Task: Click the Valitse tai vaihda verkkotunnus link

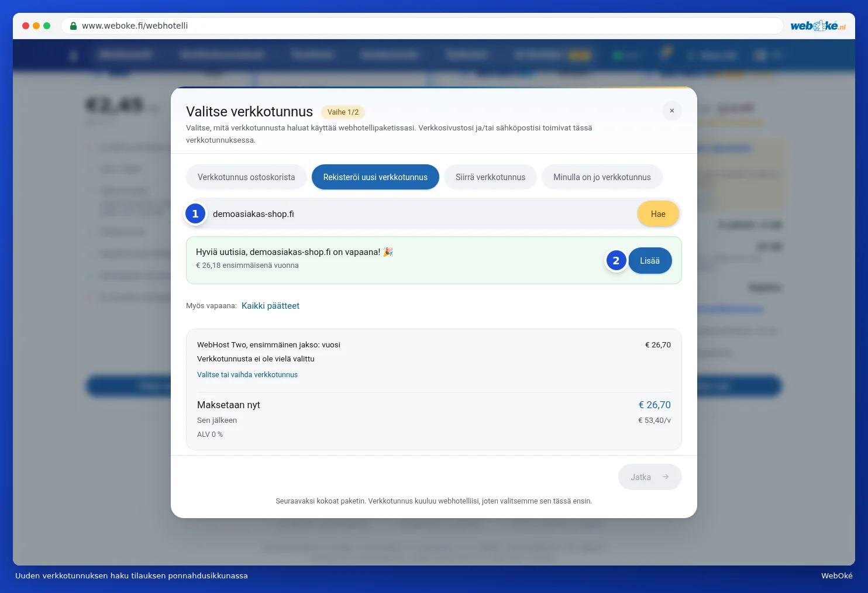Action: point(247,375)
